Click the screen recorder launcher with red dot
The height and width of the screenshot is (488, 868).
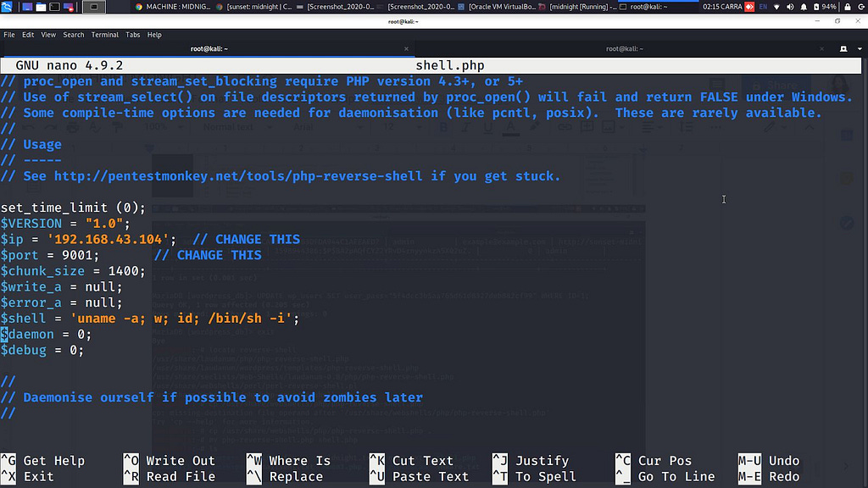pyautogui.click(x=69, y=7)
